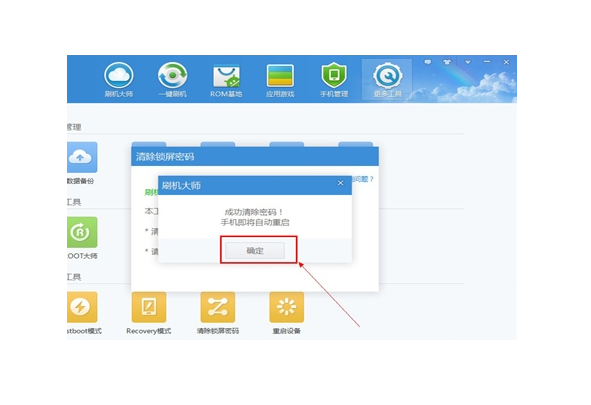Click the 手机即将自动重启 message text
Screen dimensions: 591x405
255,223
